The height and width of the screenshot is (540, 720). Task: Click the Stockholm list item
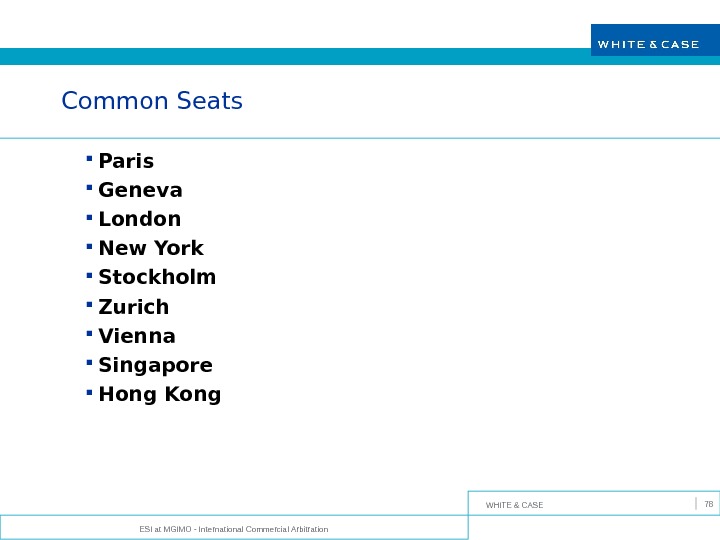[x=157, y=278]
